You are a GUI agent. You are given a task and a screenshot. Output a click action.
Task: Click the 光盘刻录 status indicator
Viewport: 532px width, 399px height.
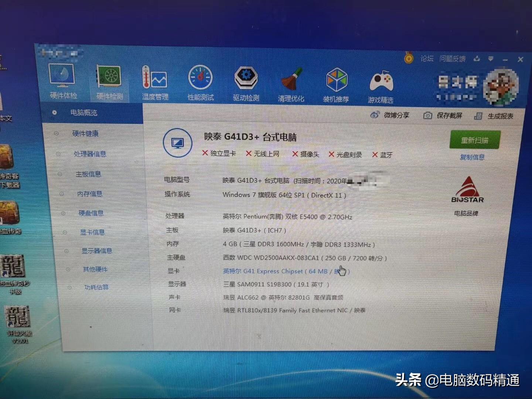[345, 154]
